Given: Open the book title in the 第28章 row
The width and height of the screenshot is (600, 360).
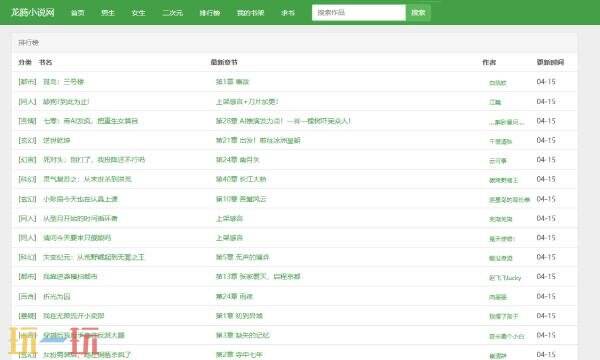Looking at the screenshot, I should tap(90, 121).
